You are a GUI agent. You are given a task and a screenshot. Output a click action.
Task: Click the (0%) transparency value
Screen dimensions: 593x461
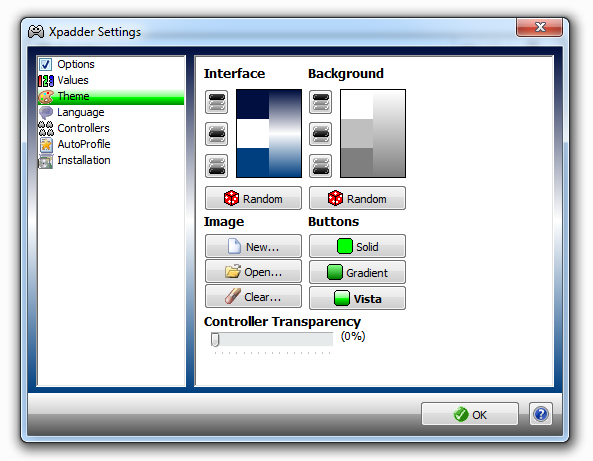click(x=353, y=336)
